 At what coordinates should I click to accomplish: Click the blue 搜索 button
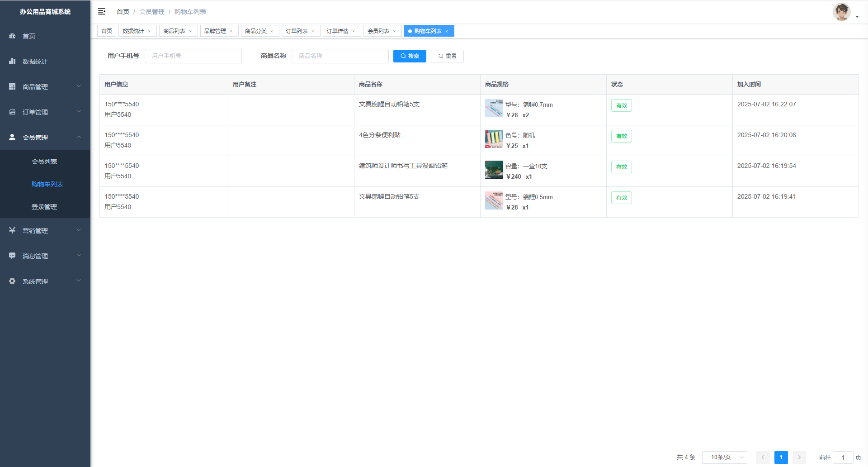(x=410, y=56)
